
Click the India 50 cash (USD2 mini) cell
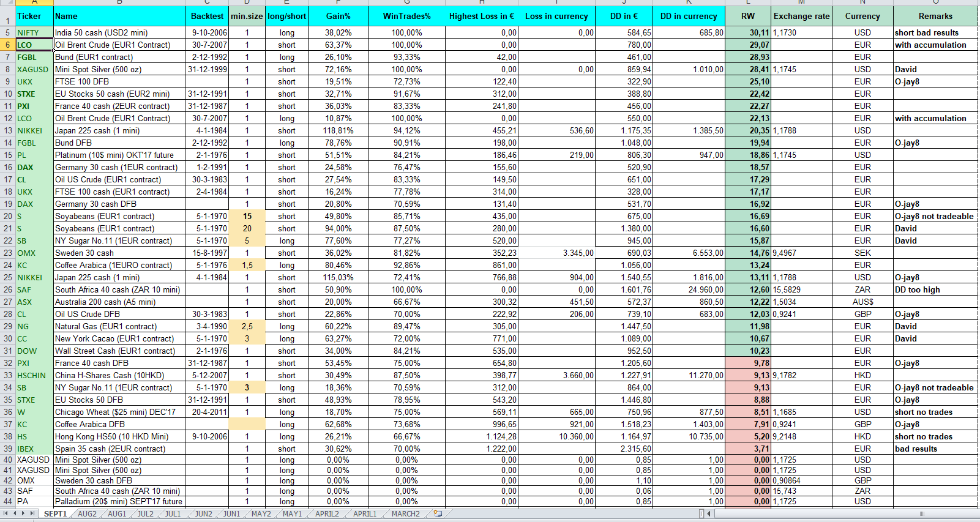pos(119,32)
